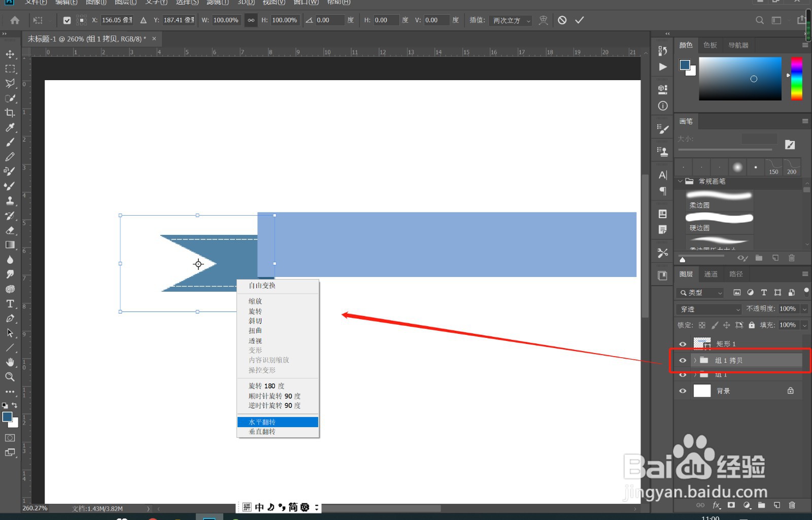
Task: Open the Character panel icon
Action: [663, 175]
